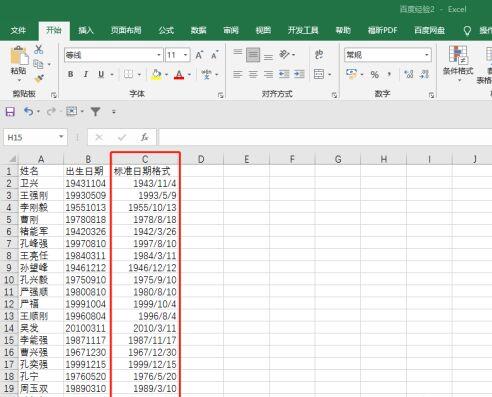Screen dimensions: 492x397
Task: Click the Filter funnel icon
Action: 96,111
